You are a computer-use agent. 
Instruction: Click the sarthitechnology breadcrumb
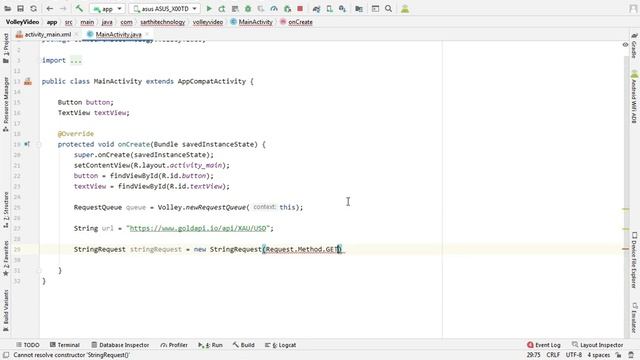(162, 22)
